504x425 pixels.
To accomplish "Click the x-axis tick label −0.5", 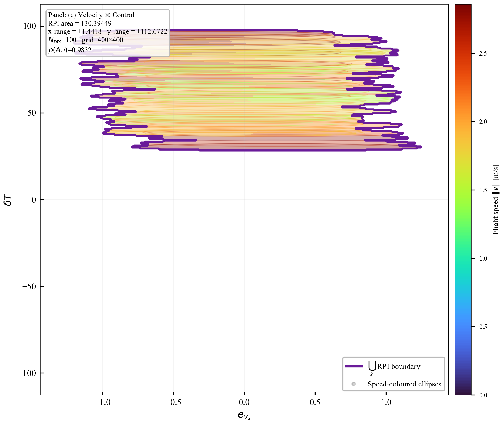I will [173, 402].
